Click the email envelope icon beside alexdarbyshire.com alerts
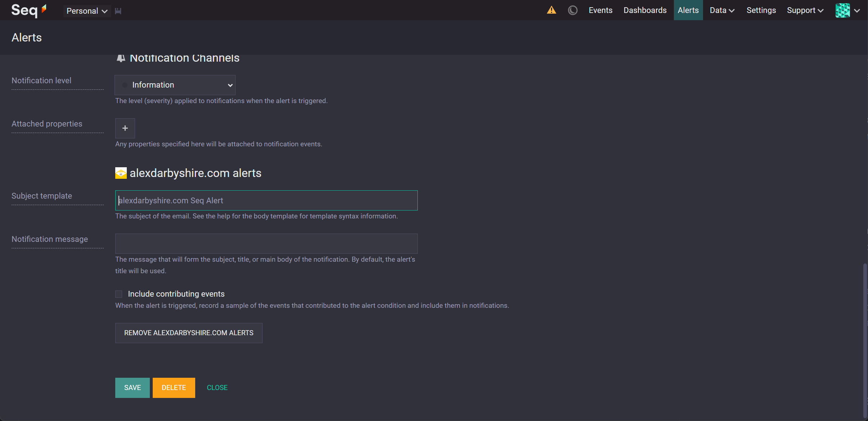The width and height of the screenshot is (868, 421). pos(121,173)
